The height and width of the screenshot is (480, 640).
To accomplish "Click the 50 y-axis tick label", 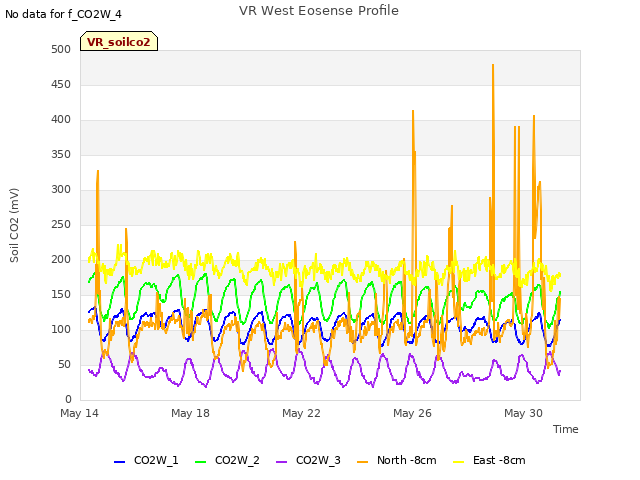I will click(64, 364).
